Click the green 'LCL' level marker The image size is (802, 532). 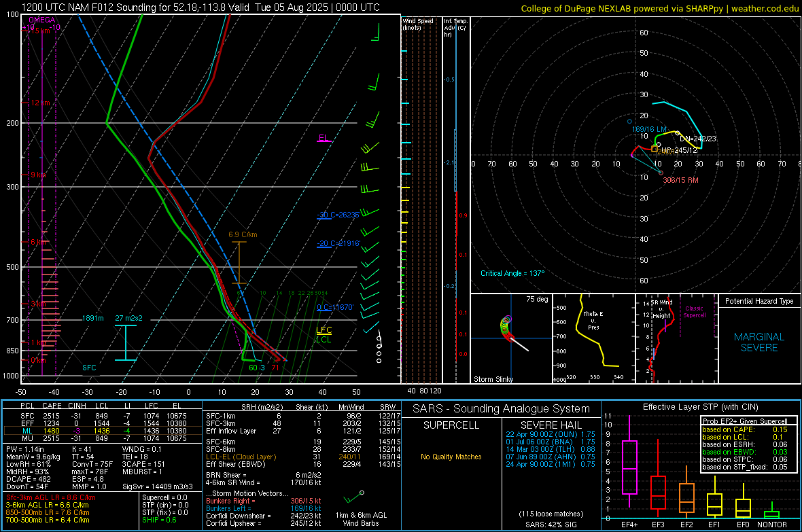tap(324, 340)
